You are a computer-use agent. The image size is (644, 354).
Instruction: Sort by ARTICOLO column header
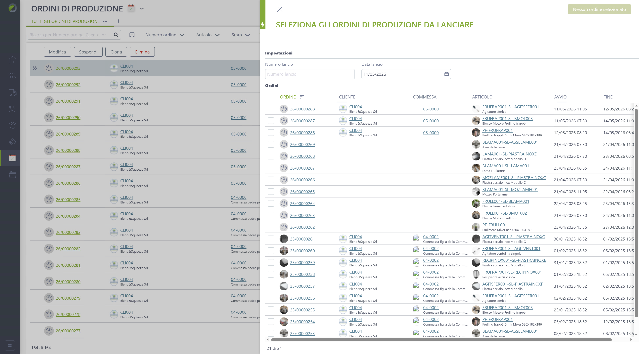pos(482,97)
